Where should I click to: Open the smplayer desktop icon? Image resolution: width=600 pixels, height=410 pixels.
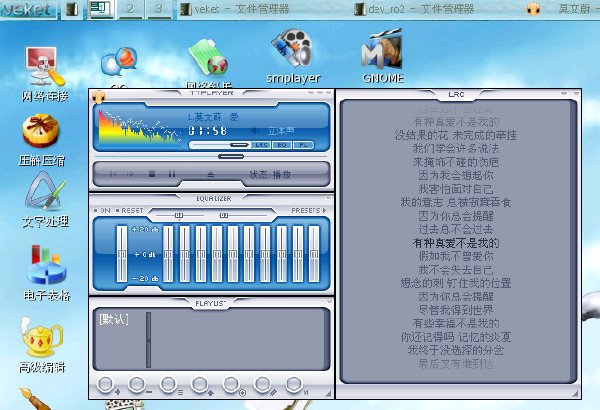tap(293, 57)
